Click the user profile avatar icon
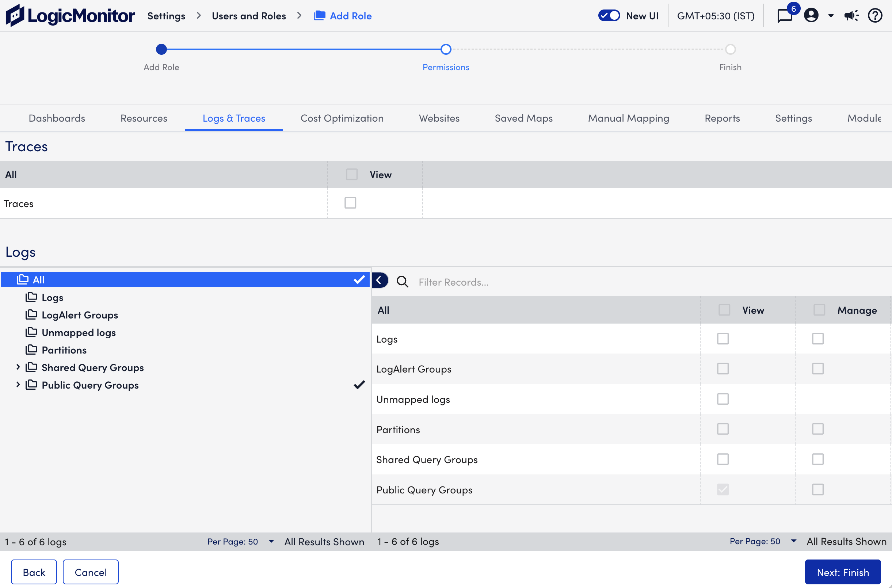The height and width of the screenshot is (588, 892). pos(811,16)
